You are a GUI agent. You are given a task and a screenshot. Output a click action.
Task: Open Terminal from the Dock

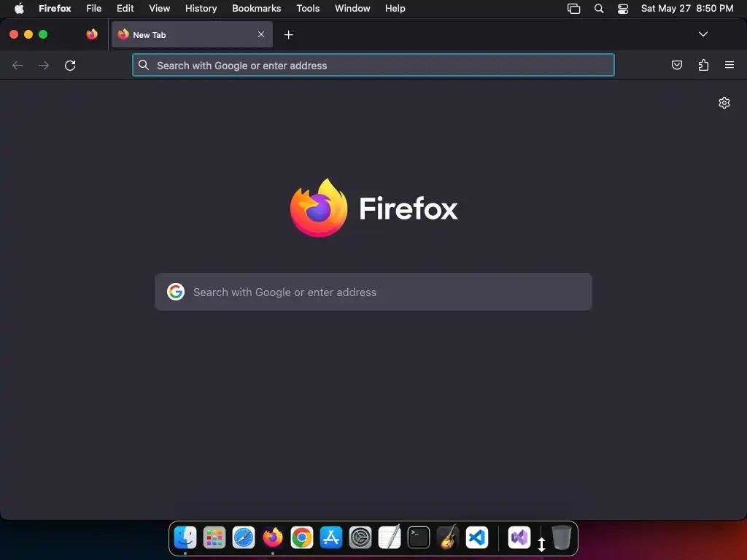click(419, 537)
